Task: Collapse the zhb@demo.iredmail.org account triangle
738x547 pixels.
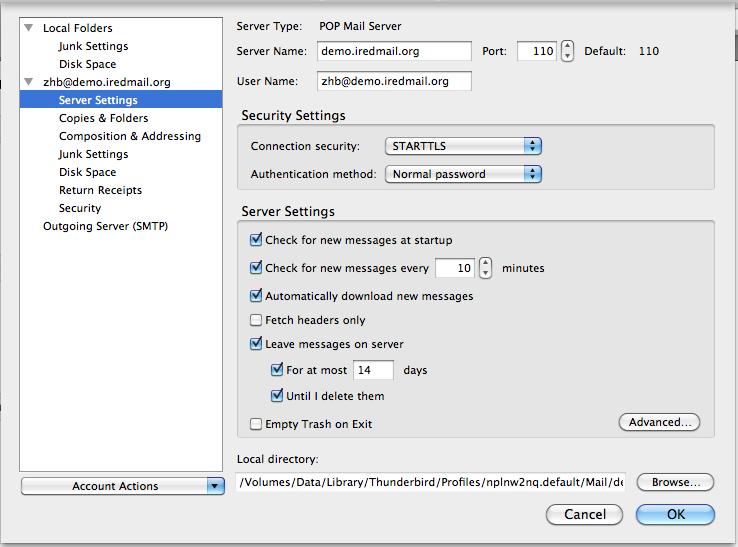Action: (29, 82)
